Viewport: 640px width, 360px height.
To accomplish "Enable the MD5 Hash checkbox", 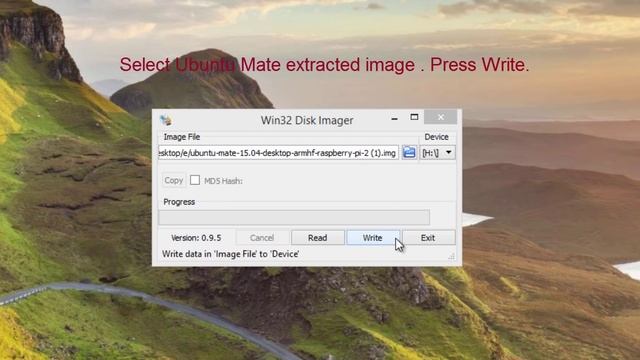I will [x=195, y=180].
